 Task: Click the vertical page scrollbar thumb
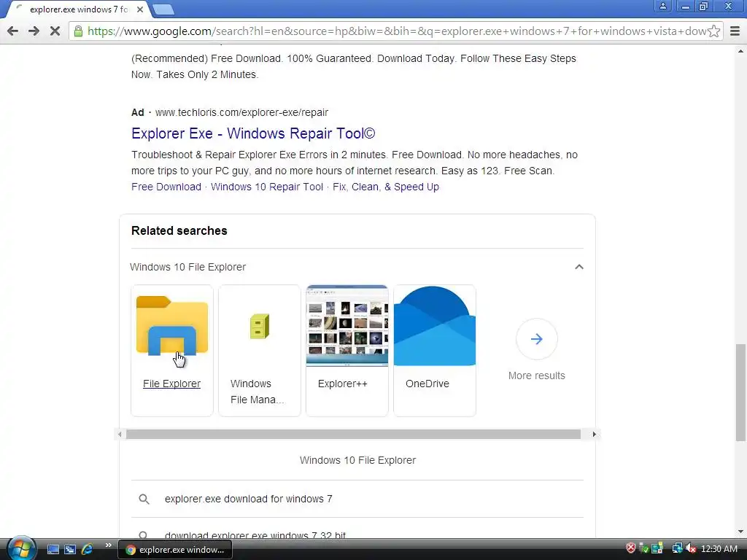pos(740,392)
